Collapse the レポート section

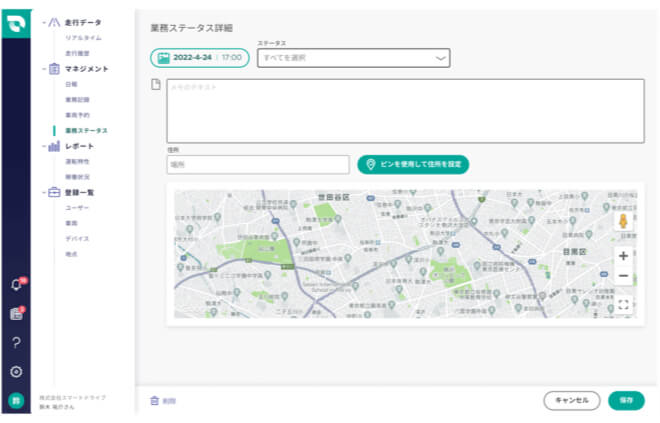42,146
